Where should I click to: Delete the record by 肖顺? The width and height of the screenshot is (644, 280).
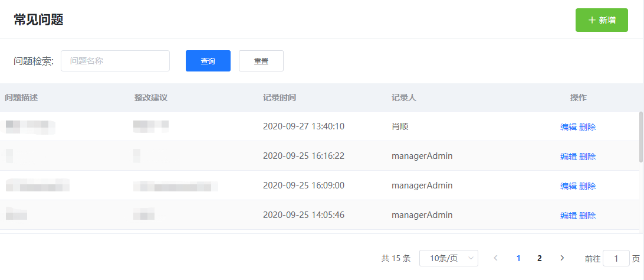587,127
